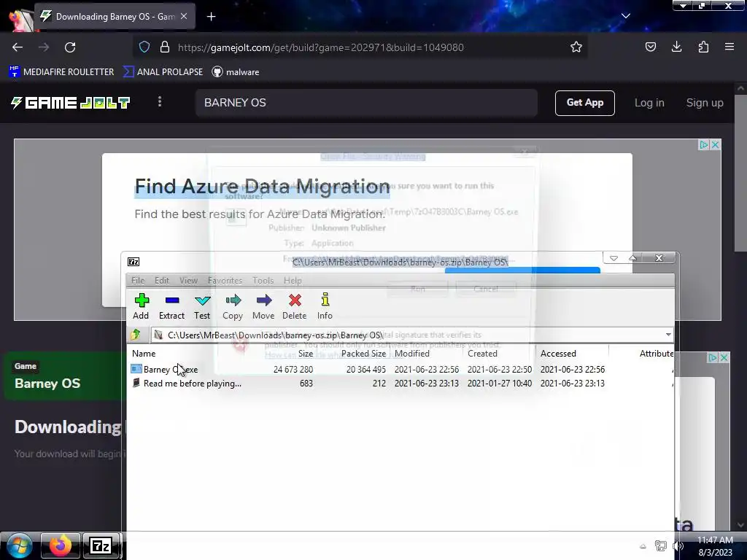The width and height of the screenshot is (747, 560).
Task: Select the Read me before playing file
Action: [400, 384]
